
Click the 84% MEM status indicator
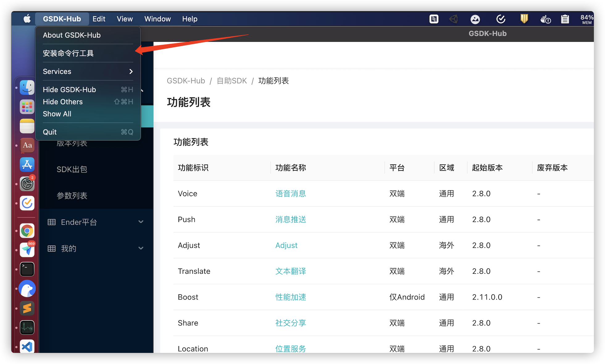586,19
